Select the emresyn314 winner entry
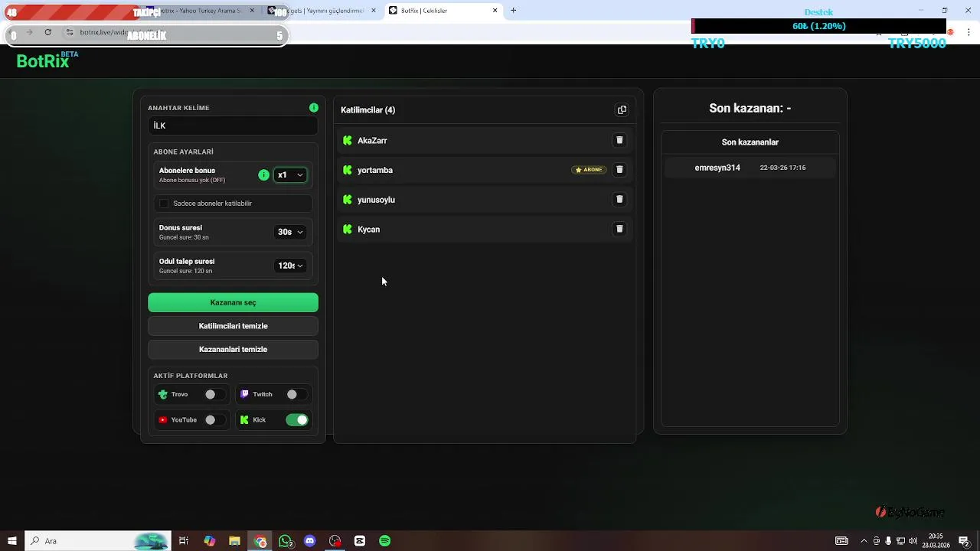The width and height of the screenshot is (980, 551). pos(750,168)
